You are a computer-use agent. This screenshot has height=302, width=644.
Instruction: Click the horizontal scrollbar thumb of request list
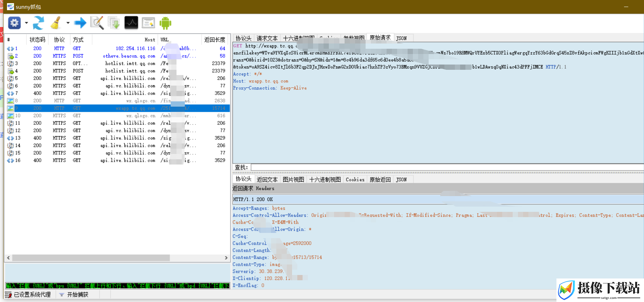[91, 258]
